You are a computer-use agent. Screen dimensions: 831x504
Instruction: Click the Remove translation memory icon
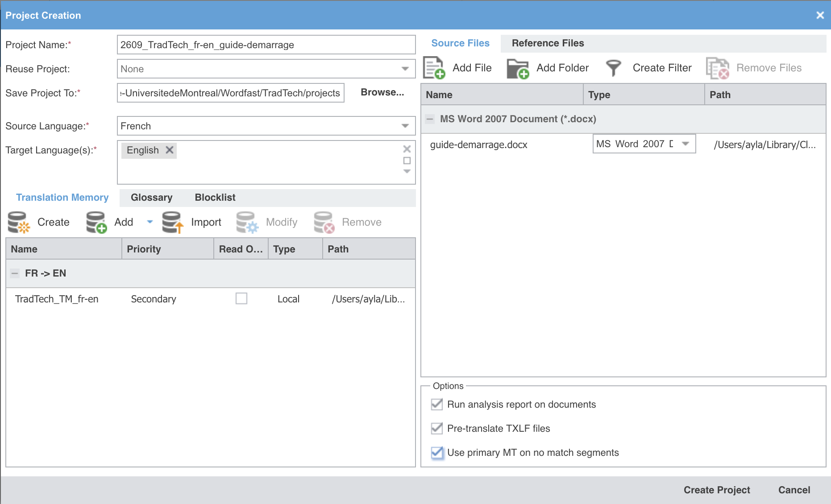(324, 222)
